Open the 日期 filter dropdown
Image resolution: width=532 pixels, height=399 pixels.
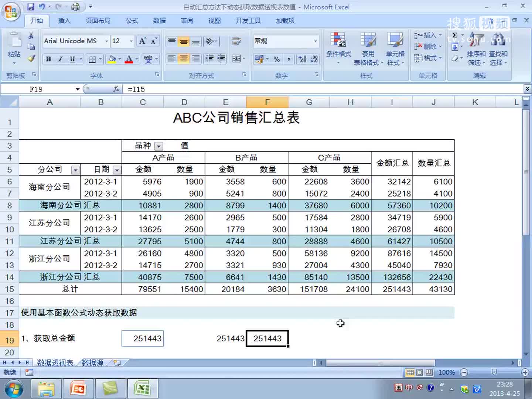point(117,170)
